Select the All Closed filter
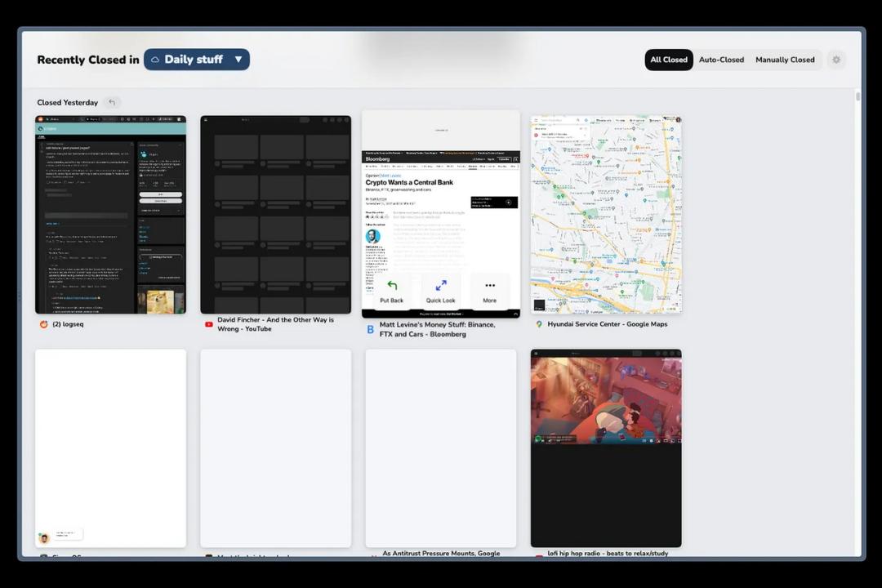The width and height of the screenshot is (882, 588). [x=669, y=60]
